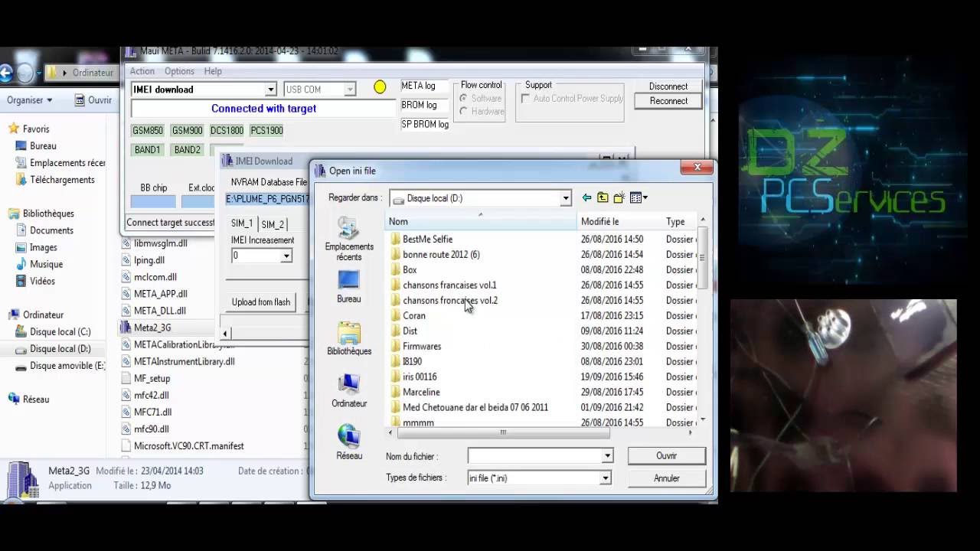This screenshot has height=551, width=980.
Task: Toggle BAND2 option
Action: click(x=187, y=150)
